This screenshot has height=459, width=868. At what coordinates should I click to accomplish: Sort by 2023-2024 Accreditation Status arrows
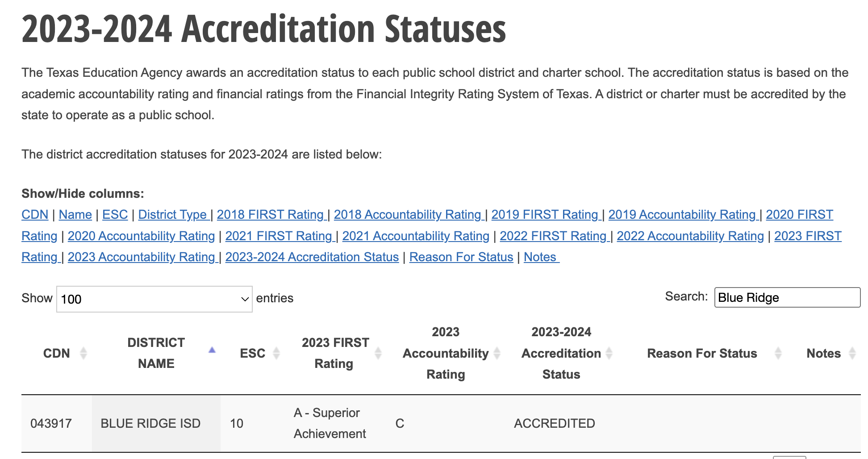(609, 353)
